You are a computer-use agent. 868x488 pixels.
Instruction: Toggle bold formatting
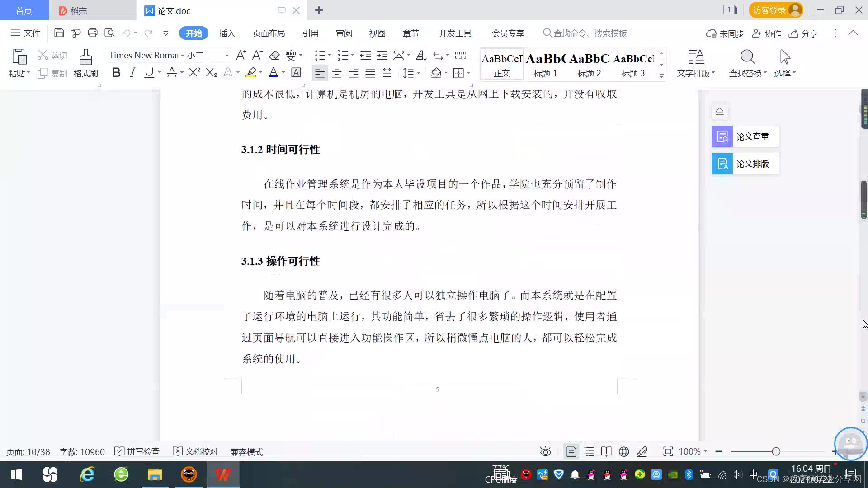click(116, 73)
